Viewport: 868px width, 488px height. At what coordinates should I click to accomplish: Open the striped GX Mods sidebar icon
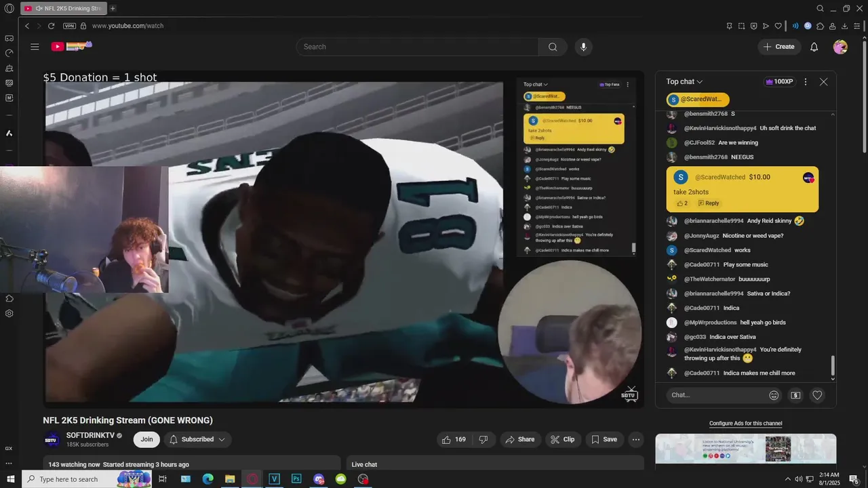pos(9,83)
